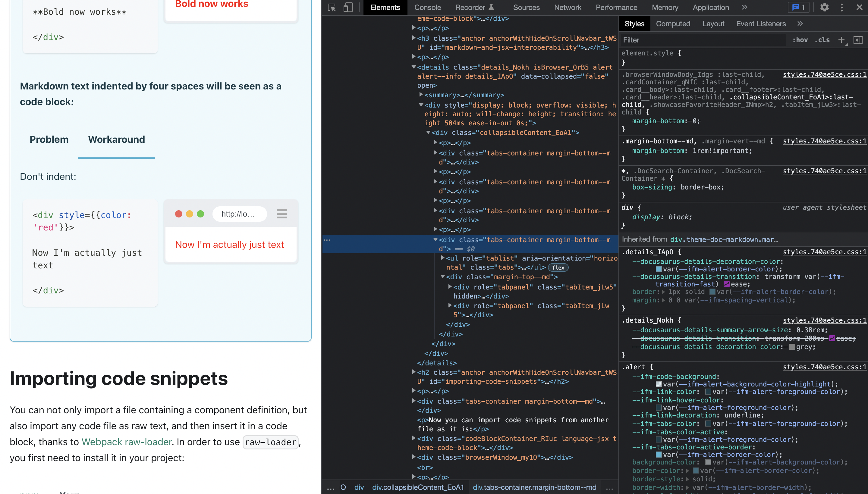
Task: Switch to the Console tab
Action: click(427, 8)
